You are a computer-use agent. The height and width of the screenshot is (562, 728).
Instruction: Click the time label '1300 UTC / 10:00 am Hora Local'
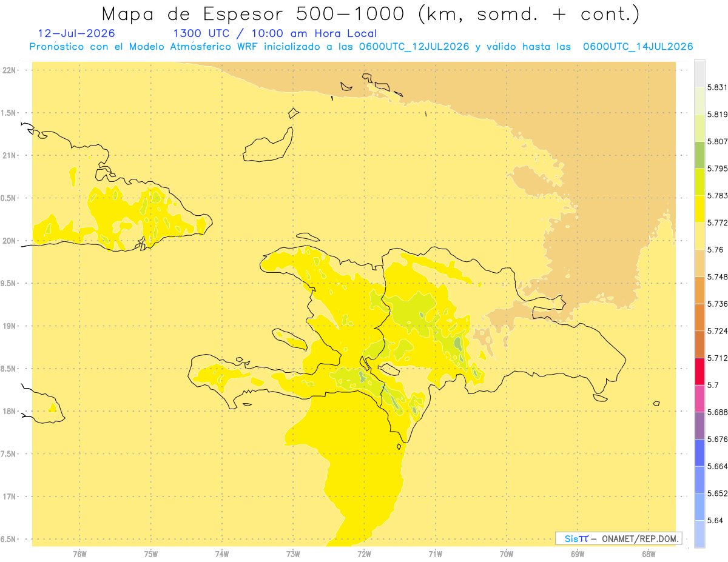(275, 34)
